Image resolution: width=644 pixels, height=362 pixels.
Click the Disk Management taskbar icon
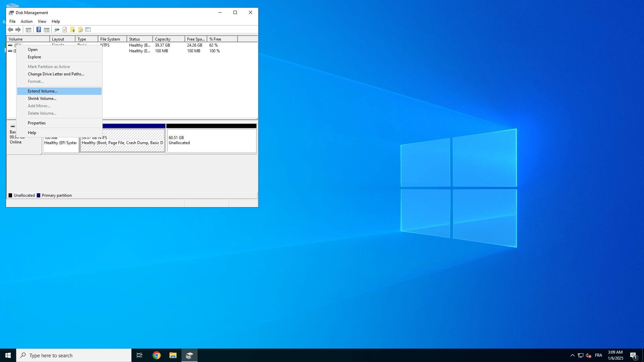coord(189,355)
